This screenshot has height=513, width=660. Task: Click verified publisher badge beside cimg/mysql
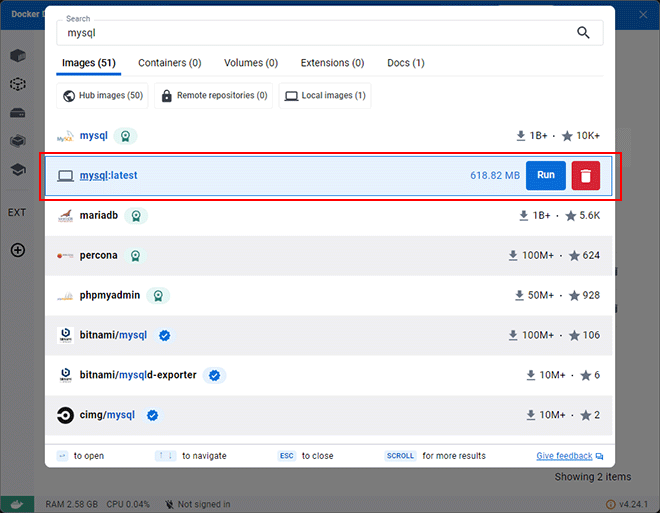152,415
